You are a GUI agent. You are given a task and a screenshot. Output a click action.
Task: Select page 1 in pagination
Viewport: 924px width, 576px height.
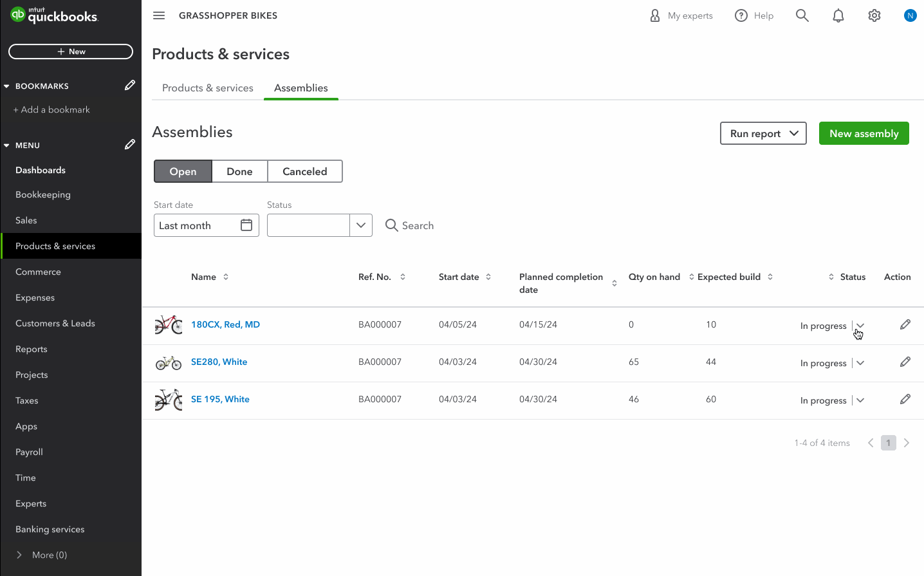(x=889, y=443)
